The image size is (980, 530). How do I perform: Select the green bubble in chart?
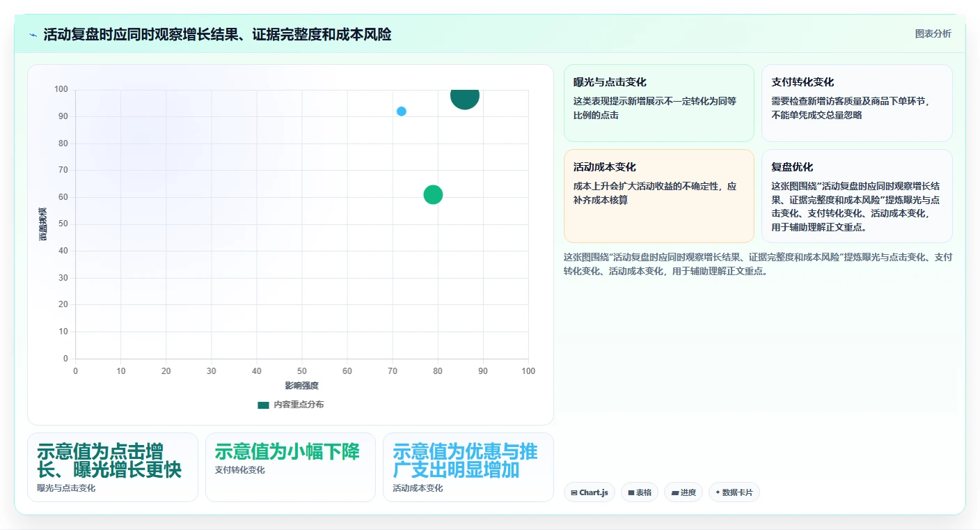point(433,194)
